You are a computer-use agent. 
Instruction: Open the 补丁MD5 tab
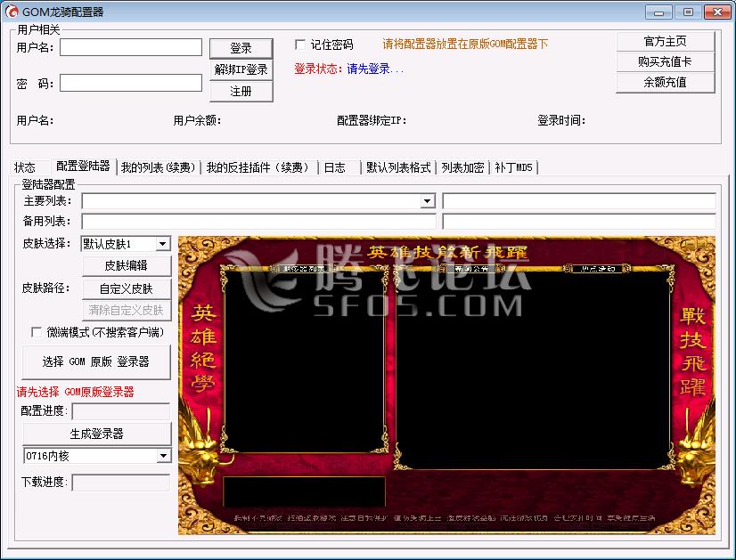pyautogui.click(x=513, y=167)
